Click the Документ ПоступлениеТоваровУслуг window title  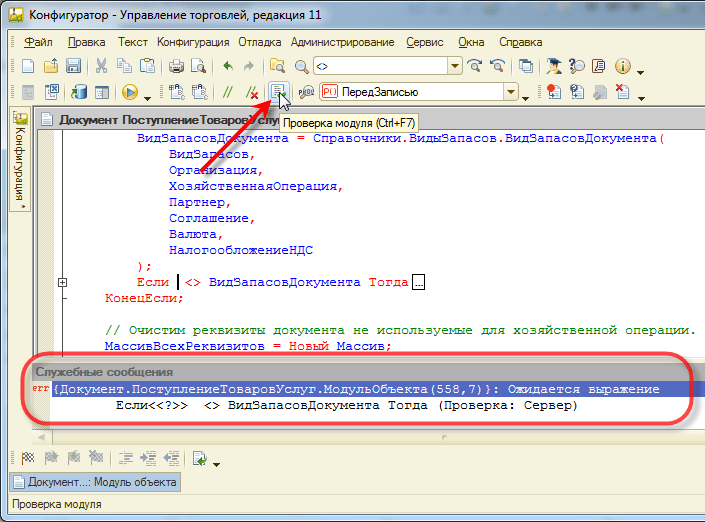pos(169,120)
